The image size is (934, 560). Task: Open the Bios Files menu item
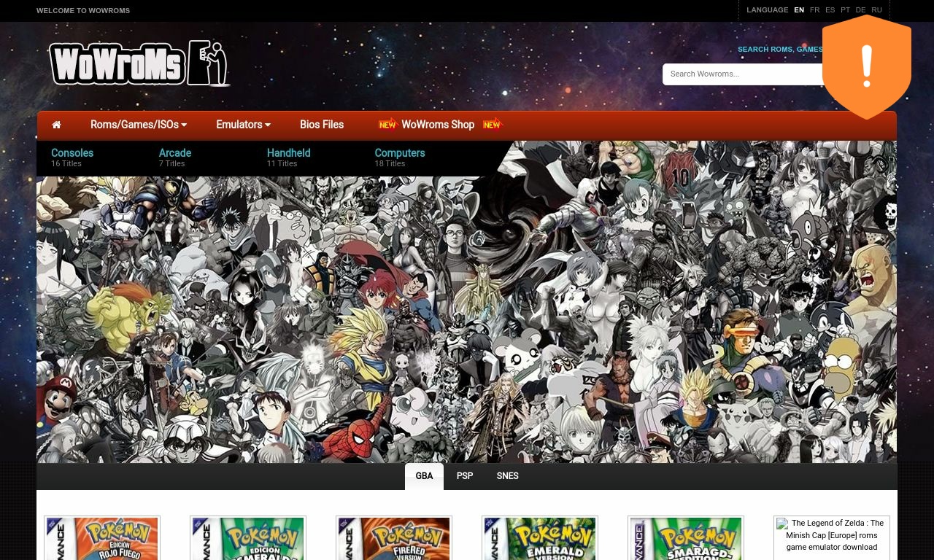point(322,125)
